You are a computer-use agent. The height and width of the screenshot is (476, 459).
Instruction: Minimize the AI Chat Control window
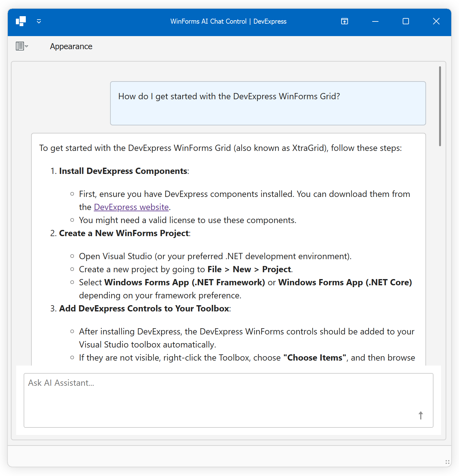pos(375,21)
